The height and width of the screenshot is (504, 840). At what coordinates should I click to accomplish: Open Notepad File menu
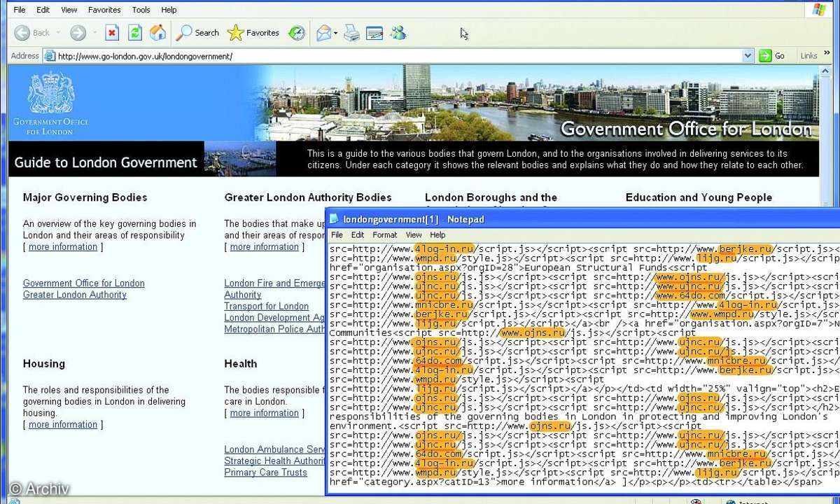coord(337,235)
